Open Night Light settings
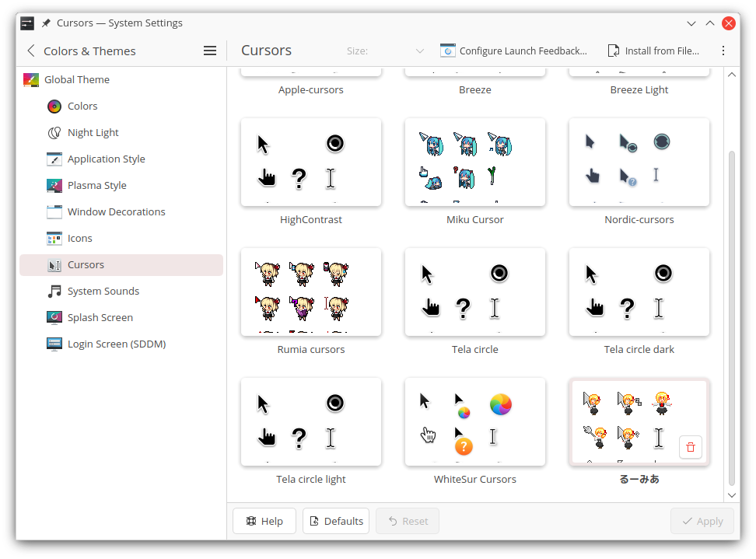 click(123, 132)
